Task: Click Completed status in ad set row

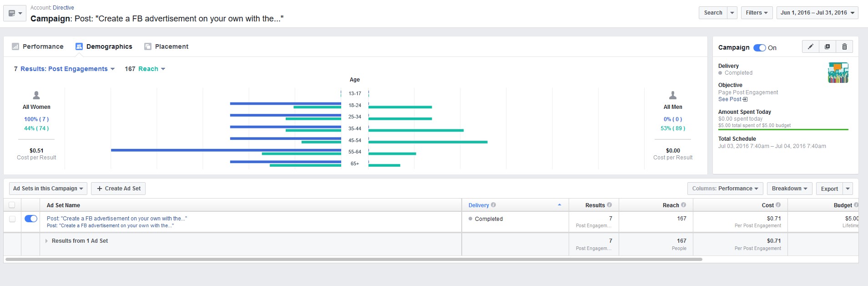Action: click(x=489, y=219)
